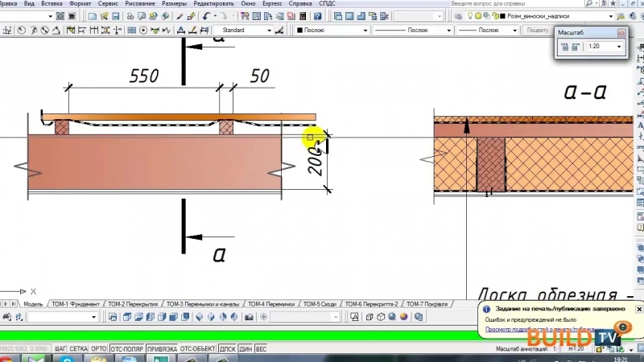The width and height of the screenshot is (644, 362).
Task: Open the Standard dimension style dropdown
Action: [x=268, y=31]
